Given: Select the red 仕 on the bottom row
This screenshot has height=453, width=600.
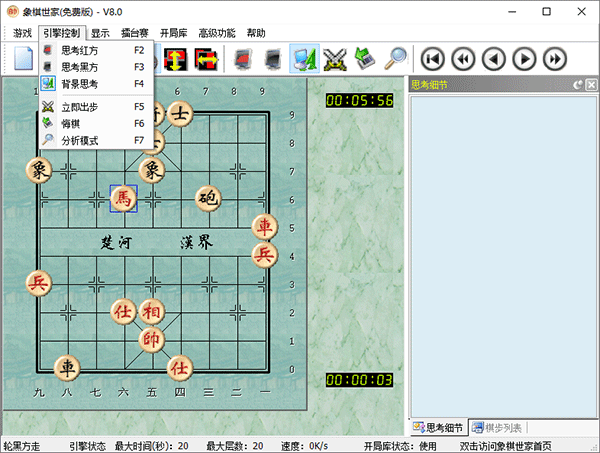Looking at the screenshot, I should coord(180,368).
